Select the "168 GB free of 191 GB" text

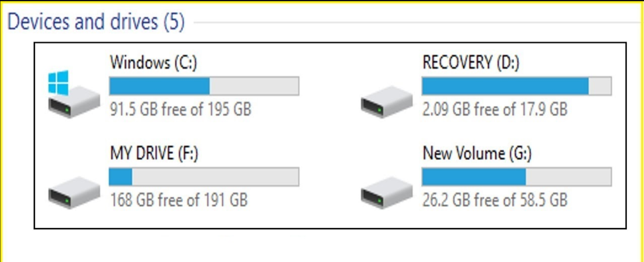179,200
